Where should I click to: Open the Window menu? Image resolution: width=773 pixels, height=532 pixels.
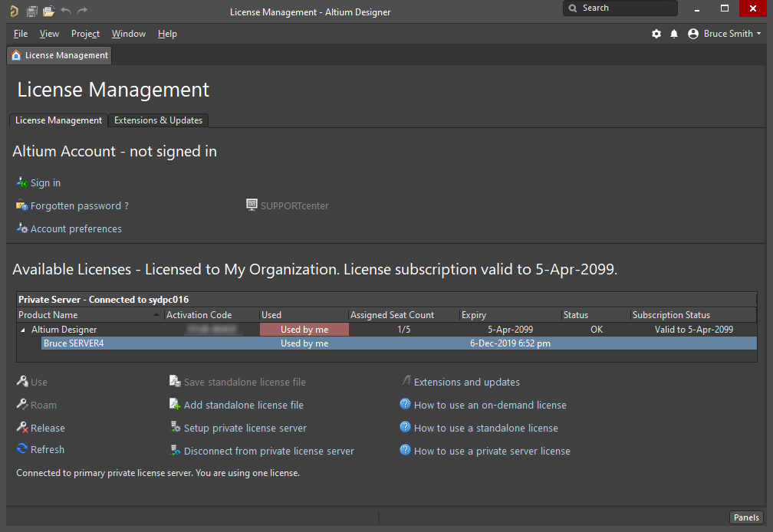tap(128, 34)
